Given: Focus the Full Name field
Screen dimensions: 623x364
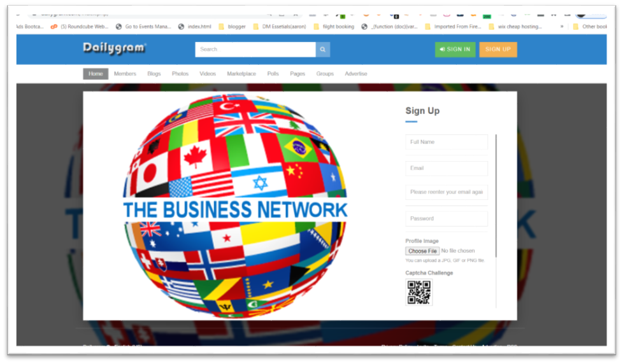Looking at the screenshot, I should pos(446,142).
